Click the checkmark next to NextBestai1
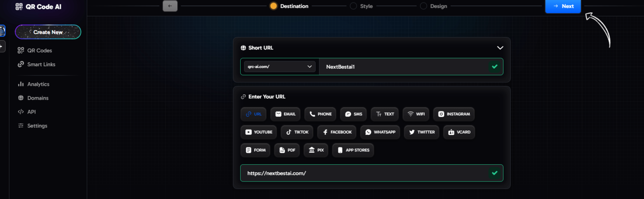Viewport: 644px width, 199px height. tap(495, 67)
